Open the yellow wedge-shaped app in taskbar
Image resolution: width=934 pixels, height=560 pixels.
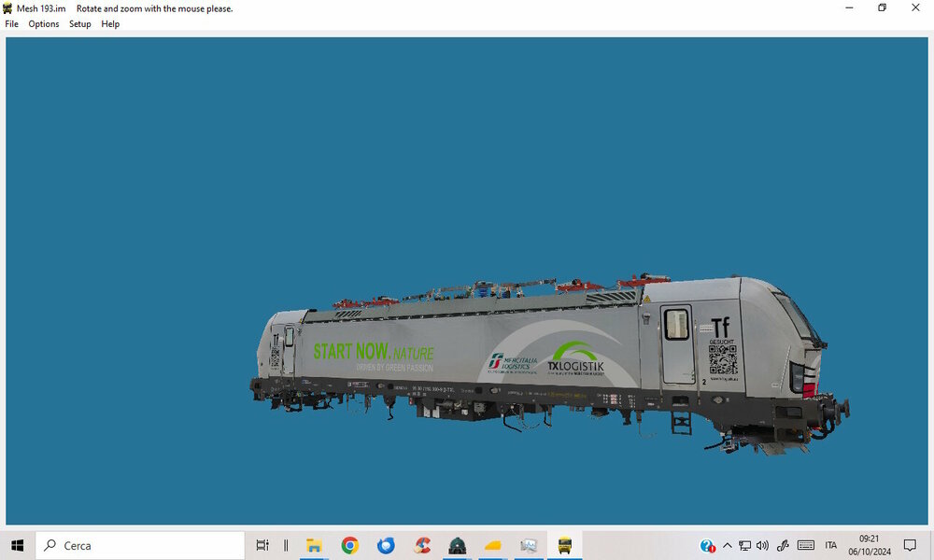(492, 545)
